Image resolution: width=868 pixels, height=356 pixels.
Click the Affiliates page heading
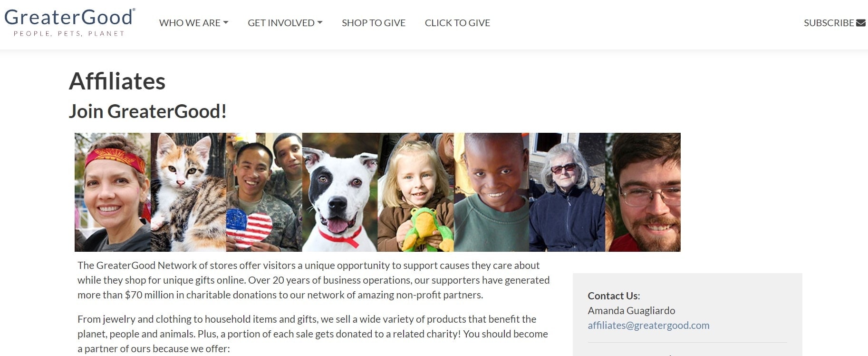click(117, 81)
